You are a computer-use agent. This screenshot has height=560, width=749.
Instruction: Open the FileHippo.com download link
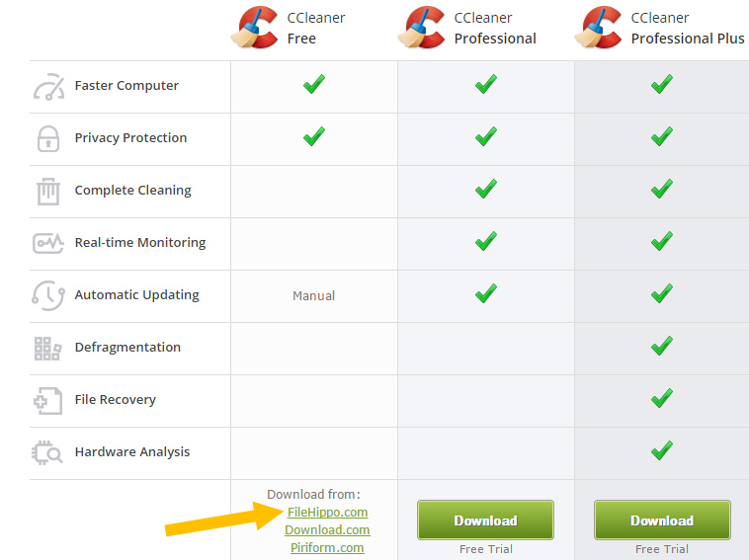(327, 513)
